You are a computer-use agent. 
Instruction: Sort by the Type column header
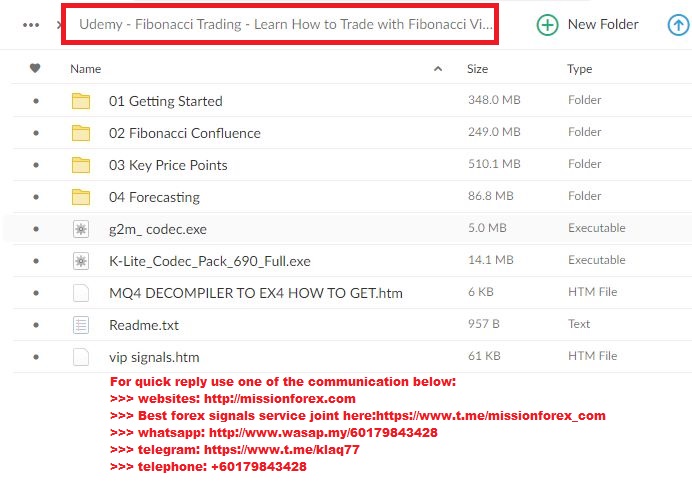(x=579, y=69)
